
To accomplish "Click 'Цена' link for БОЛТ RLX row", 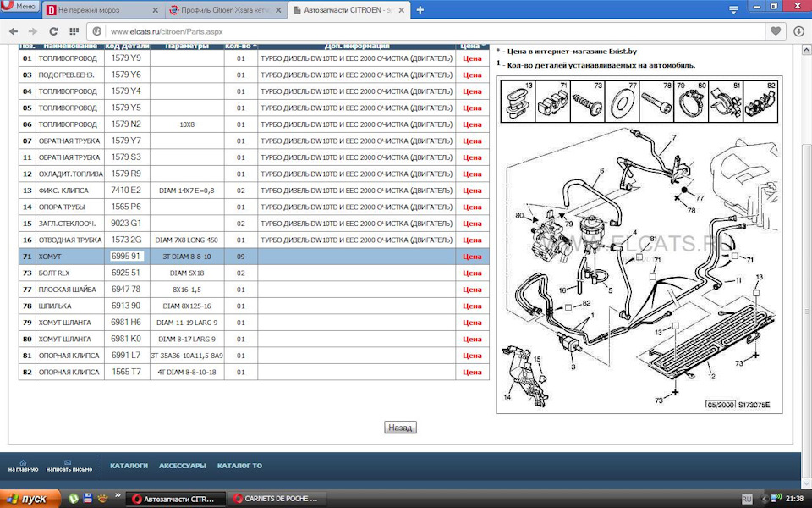I will [x=472, y=273].
